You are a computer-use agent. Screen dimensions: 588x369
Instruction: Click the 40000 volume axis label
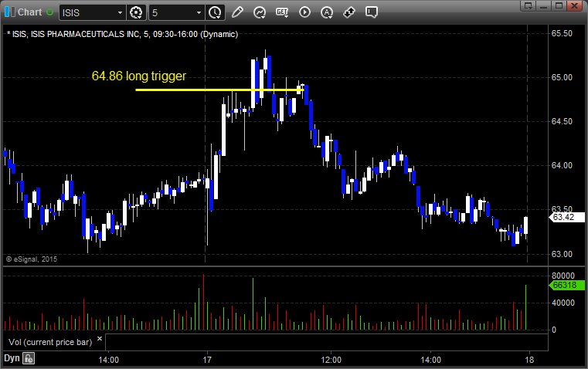[x=563, y=303]
